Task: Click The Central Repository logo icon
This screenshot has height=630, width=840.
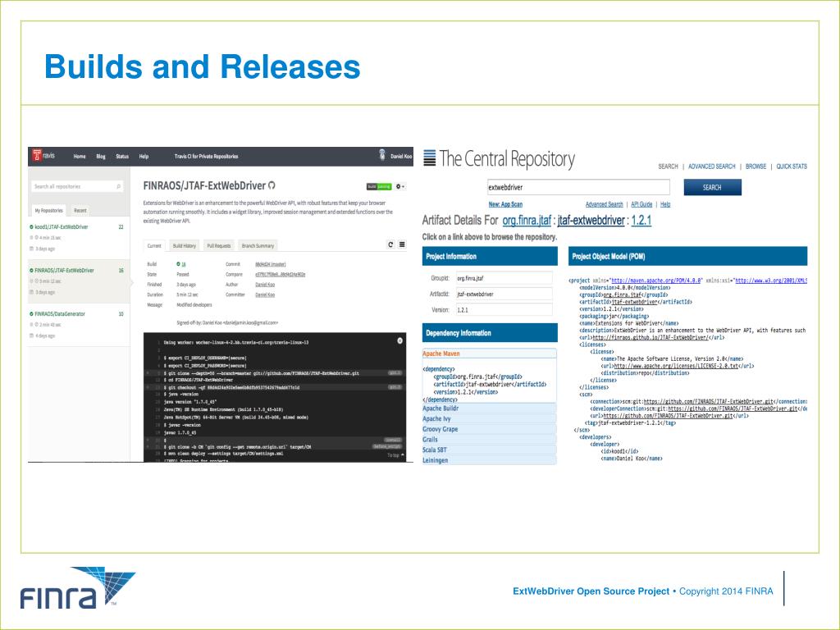Action: pyautogui.click(x=430, y=158)
